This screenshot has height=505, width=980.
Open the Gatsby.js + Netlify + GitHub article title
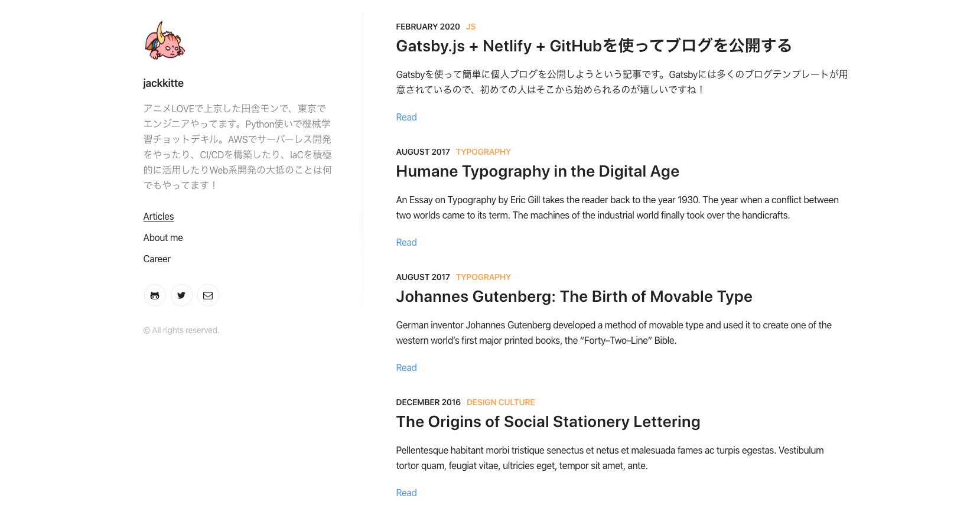pyautogui.click(x=594, y=46)
